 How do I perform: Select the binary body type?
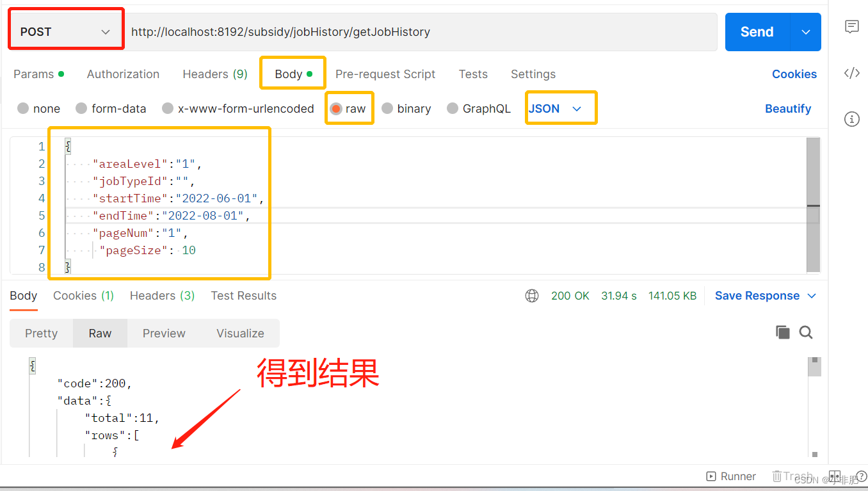coord(406,109)
